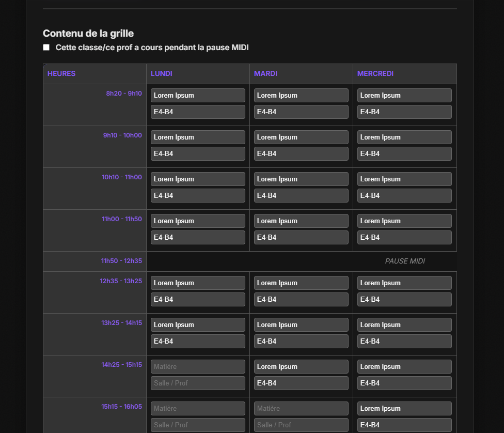Edit the Mercredi 11h00 - 11h50 subject field
504x433 pixels.
point(404,221)
